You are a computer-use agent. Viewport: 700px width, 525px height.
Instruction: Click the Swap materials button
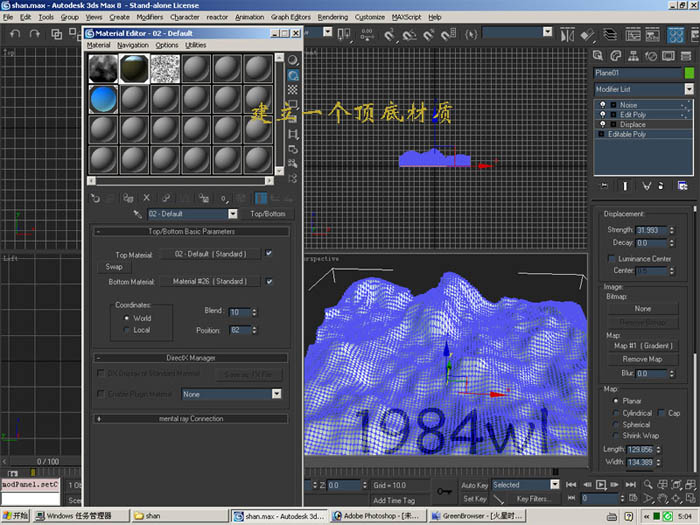tap(114, 267)
